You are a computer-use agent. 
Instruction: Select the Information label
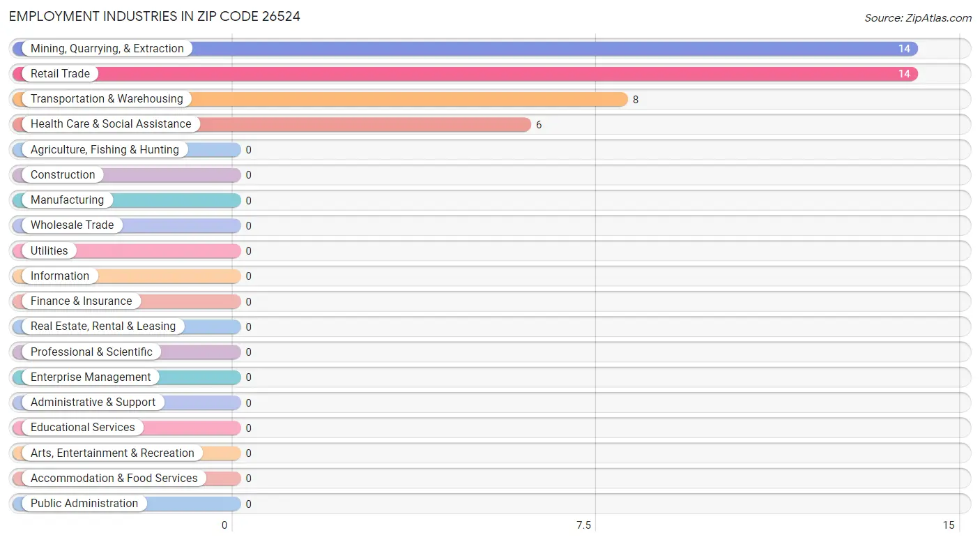pos(60,276)
